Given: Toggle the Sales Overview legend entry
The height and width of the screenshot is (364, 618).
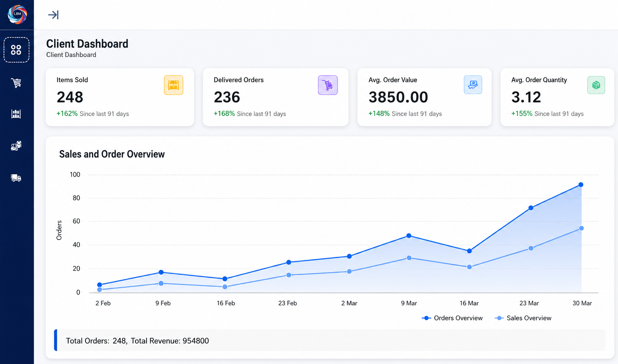Looking at the screenshot, I should (x=523, y=318).
